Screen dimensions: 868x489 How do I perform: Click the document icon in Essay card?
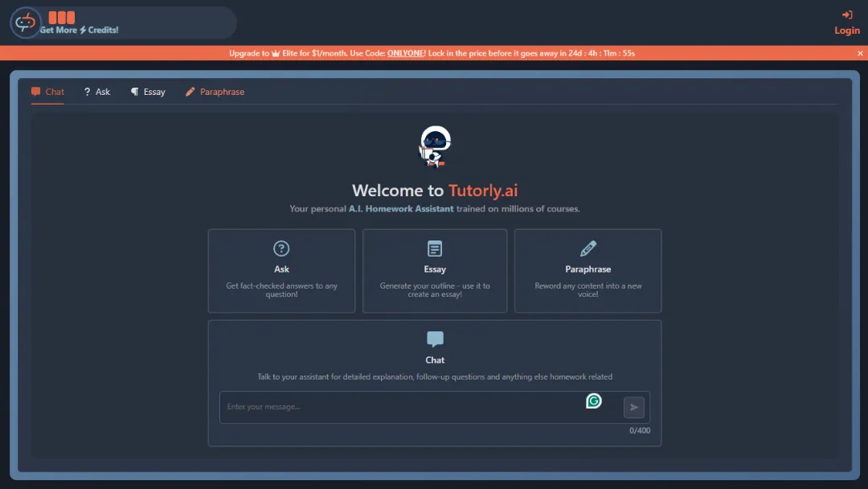[435, 249]
